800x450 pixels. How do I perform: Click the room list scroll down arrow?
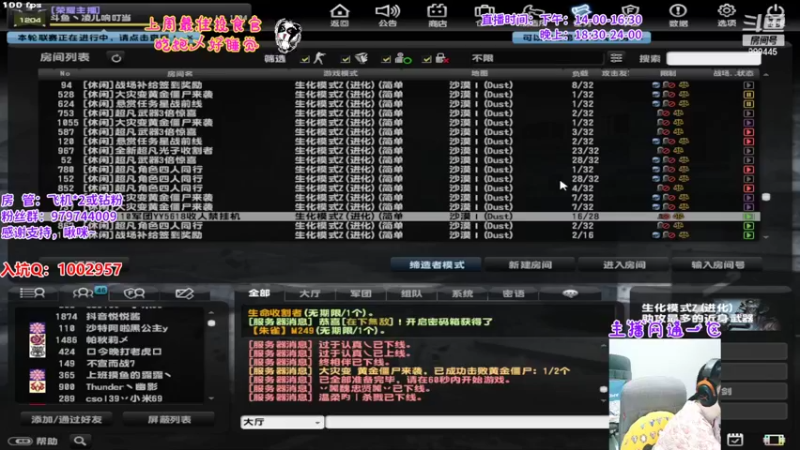(766, 237)
